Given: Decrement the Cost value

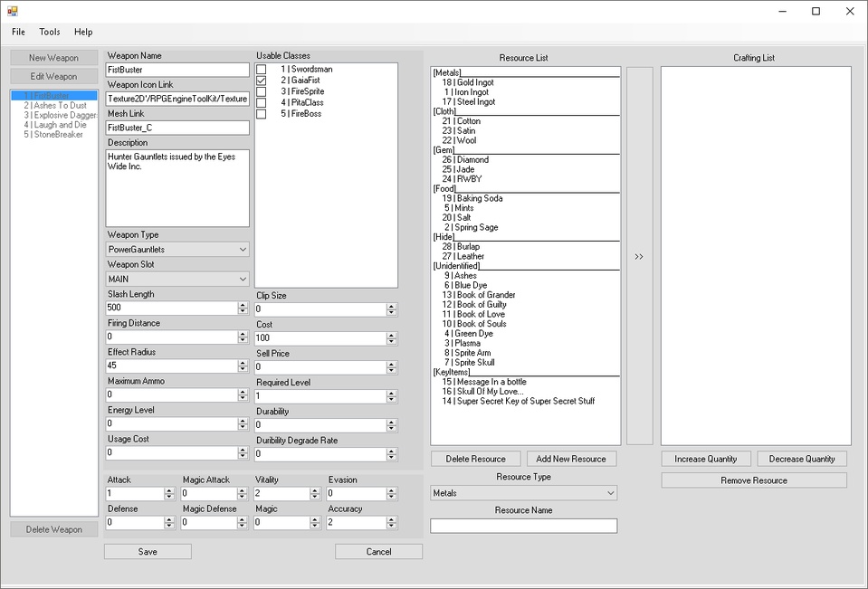Looking at the screenshot, I should (x=391, y=341).
